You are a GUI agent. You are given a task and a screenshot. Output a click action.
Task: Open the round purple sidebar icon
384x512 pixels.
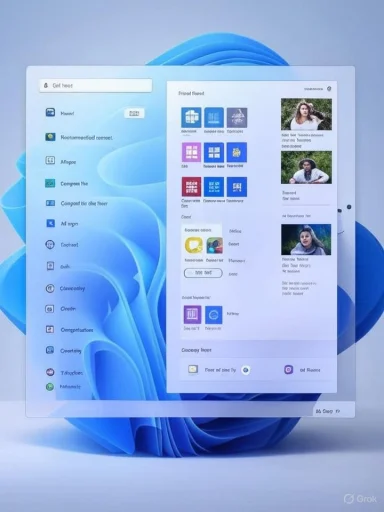pos(50,372)
